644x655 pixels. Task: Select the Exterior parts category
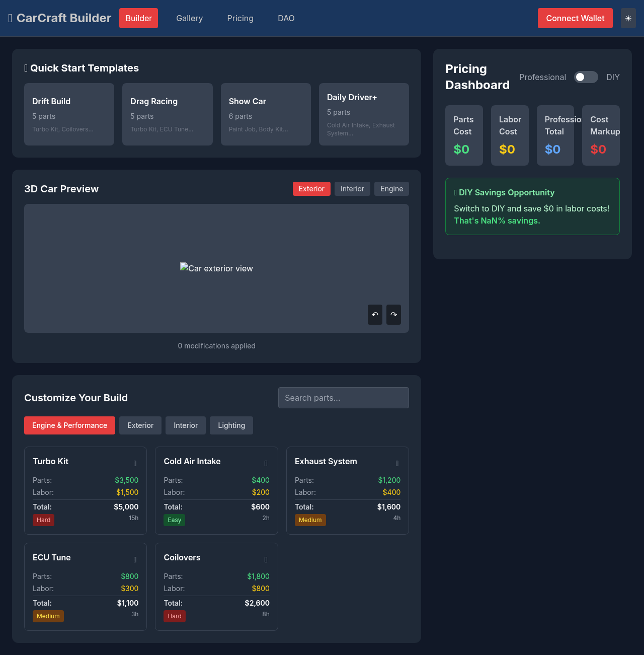(140, 425)
